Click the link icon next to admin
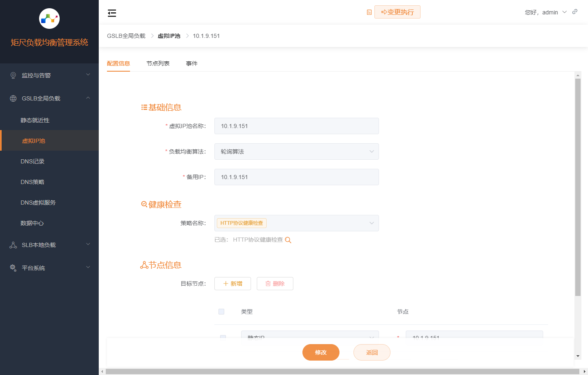Image resolution: width=588 pixels, height=375 pixels. [575, 12]
